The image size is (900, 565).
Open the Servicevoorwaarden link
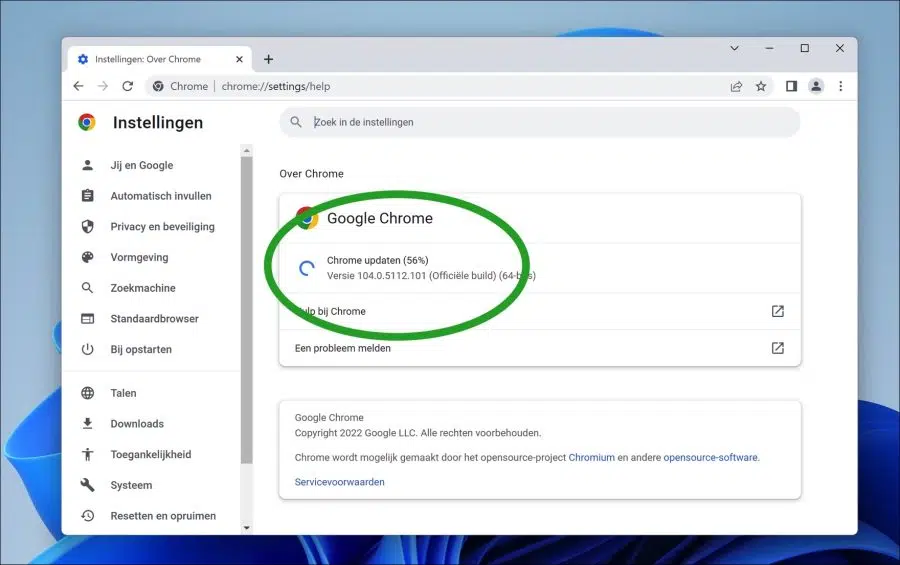pyautogui.click(x=339, y=482)
